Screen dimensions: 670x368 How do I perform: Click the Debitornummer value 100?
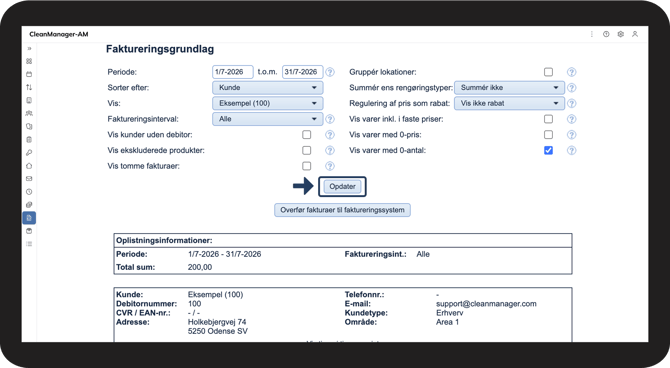click(194, 304)
